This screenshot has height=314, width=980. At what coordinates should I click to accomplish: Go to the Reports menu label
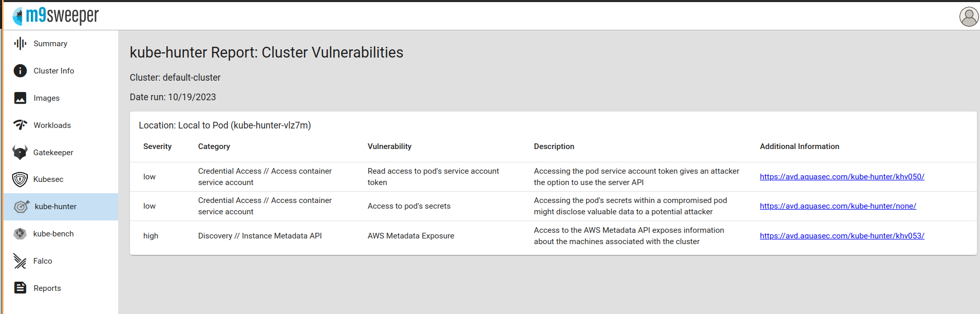[x=47, y=288]
